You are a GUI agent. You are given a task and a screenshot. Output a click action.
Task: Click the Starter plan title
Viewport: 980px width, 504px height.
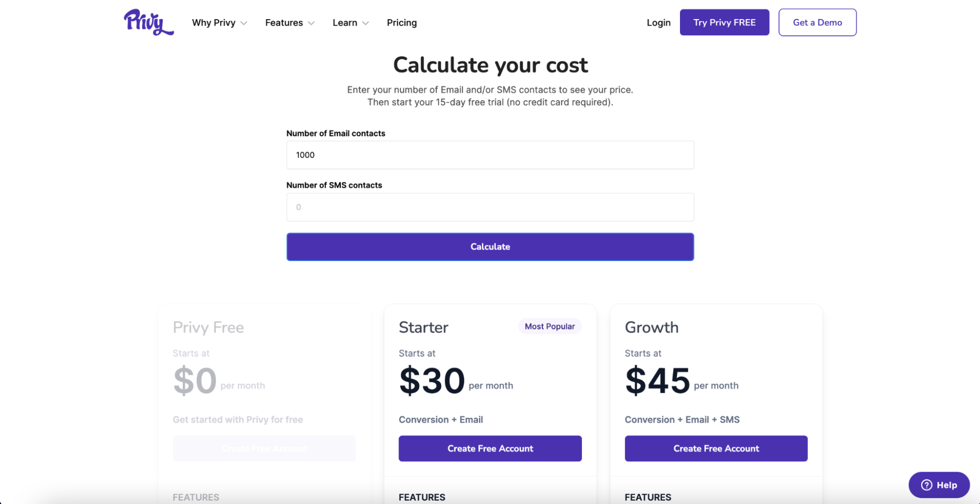[423, 327]
